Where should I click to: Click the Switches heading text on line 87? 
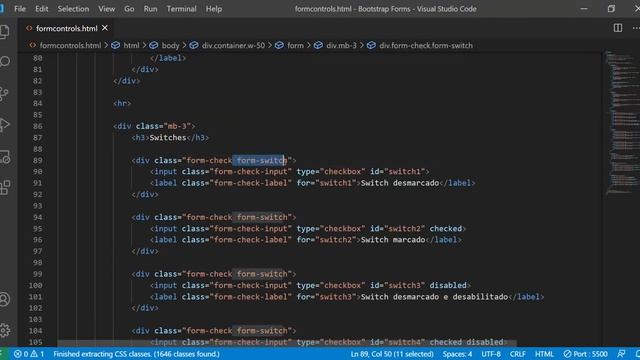(x=168, y=138)
